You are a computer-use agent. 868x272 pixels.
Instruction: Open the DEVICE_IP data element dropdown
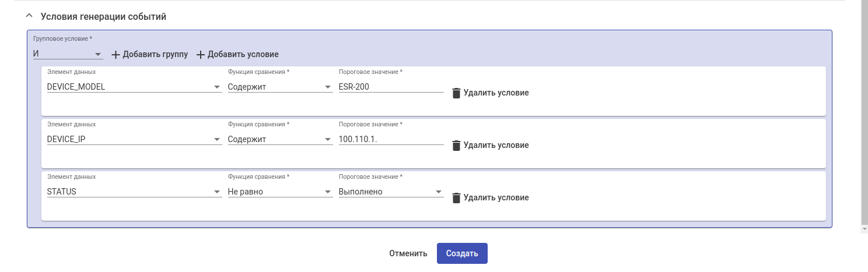tap(134, 140)
